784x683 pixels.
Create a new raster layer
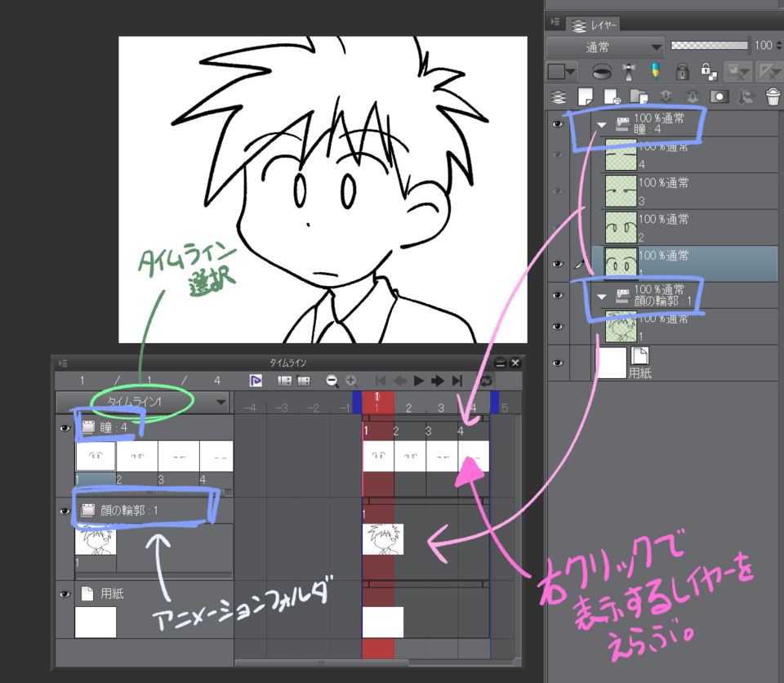[586, 96]
